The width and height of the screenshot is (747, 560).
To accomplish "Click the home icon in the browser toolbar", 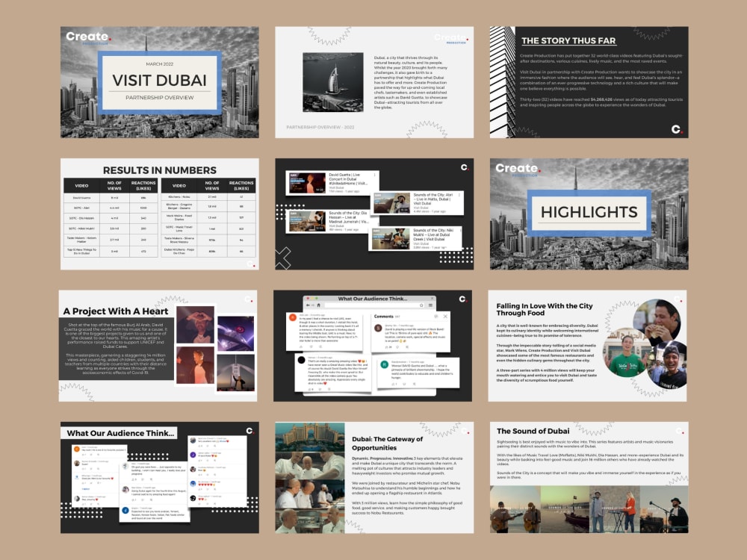I will (317, 305).
